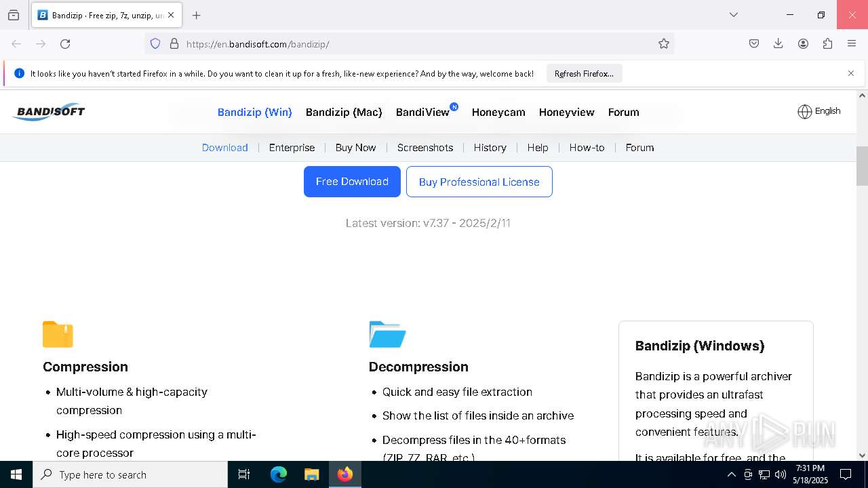Click the info icon in the notification bar
This screenshot has height=488, width=868.
point(19,73)
